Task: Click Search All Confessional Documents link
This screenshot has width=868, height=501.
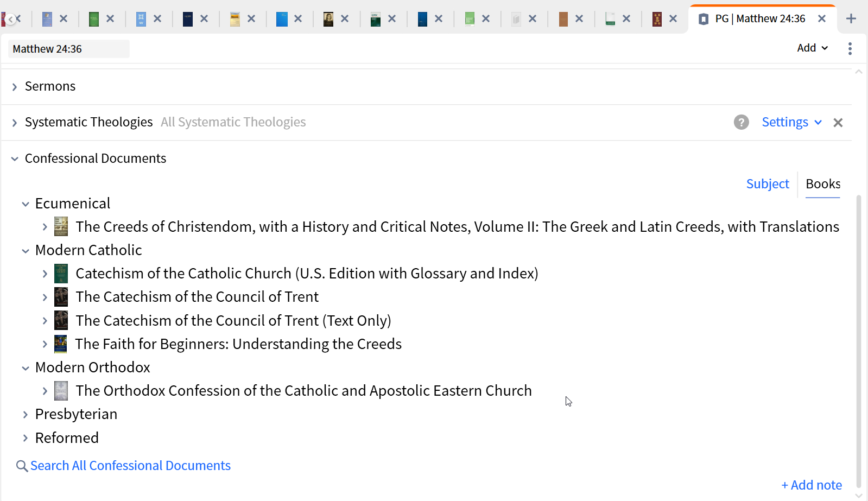Action: coord(130,466)
